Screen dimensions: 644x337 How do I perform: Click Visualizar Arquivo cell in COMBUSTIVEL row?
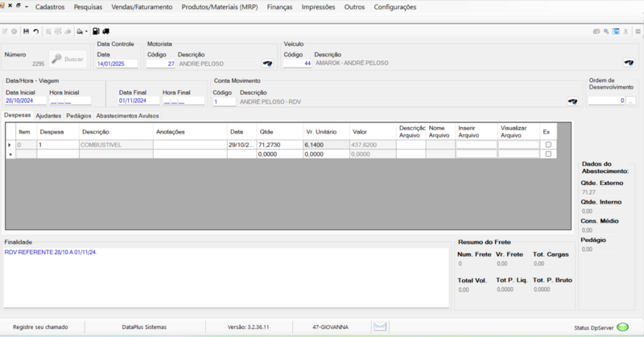pyautogui.click(x=518, y=145)
